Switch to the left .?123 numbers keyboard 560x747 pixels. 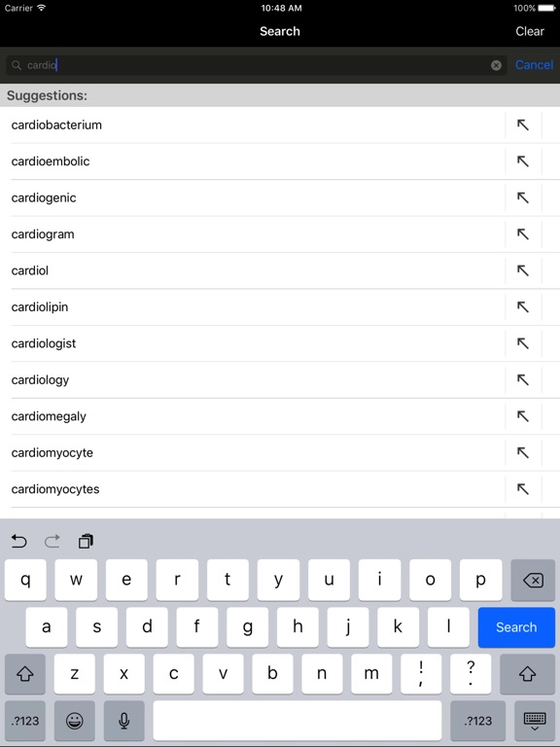click(25, 721)
